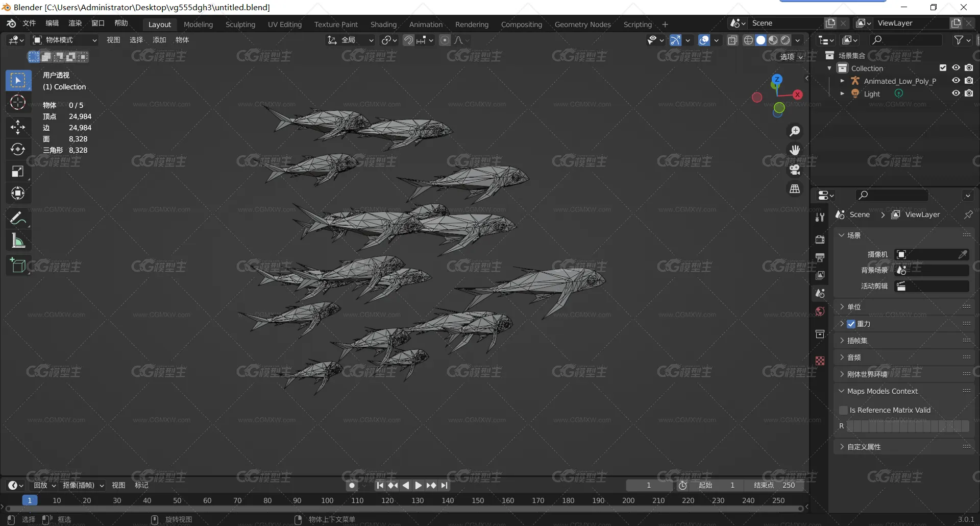The image size is (980, 526).
Task: Select the Transform tool
Action: point(18,193)
